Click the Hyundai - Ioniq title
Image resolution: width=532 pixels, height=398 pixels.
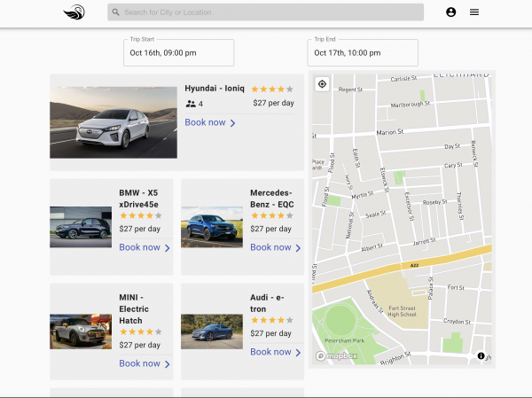(214, 89)
